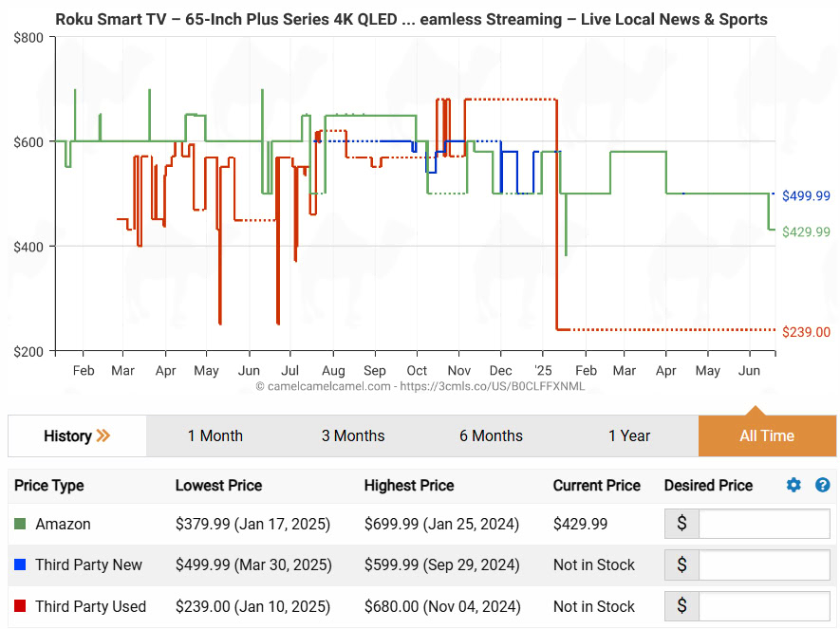This screenshot has width=840, height=629.
Task: Click the History double-chevron arrows icon
Action: pyautogui.click(x=103, y=436)
